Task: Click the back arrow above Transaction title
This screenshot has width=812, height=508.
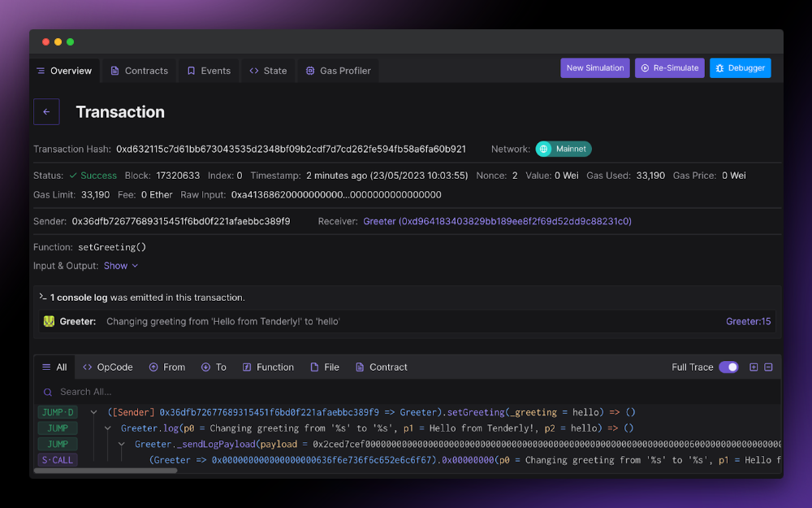Action: pyautogui.click(x=46, y=111)
